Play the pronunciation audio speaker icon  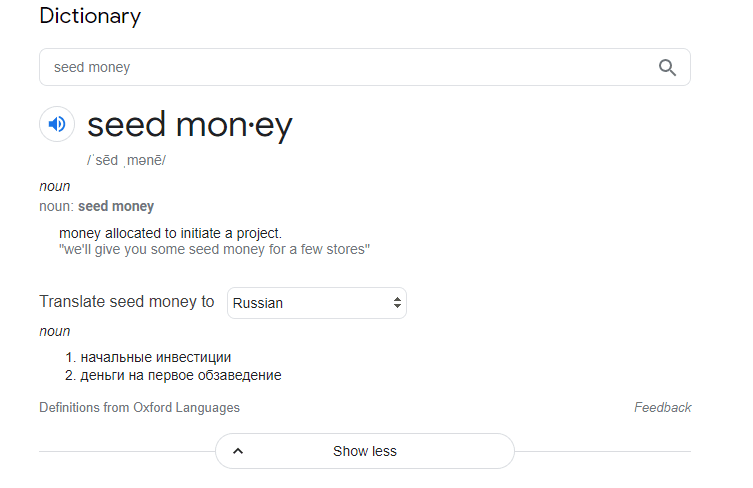(57, 124)
